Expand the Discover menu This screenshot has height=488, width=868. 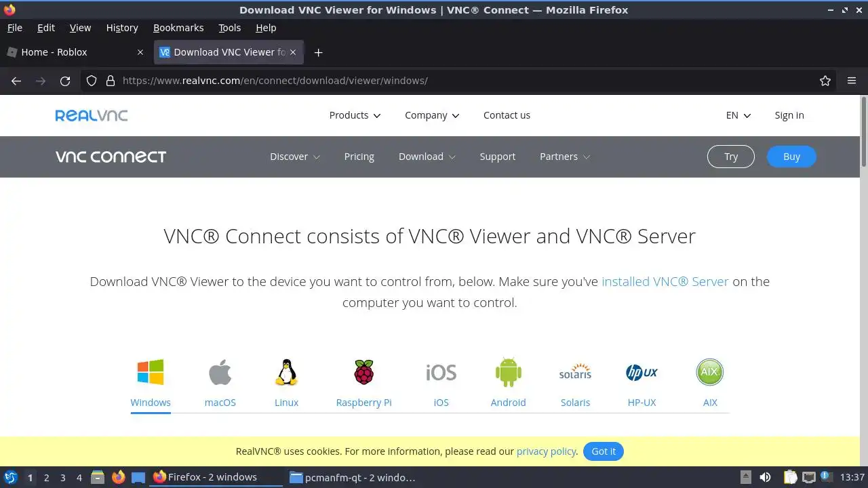click(295, 157)
